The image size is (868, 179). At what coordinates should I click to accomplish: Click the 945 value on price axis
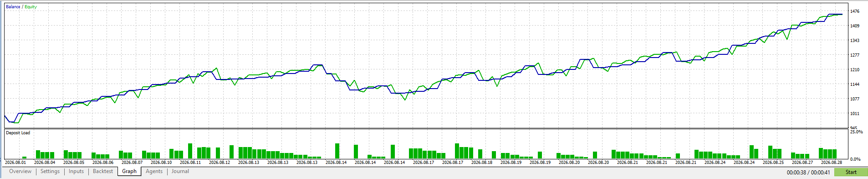pos(853,128)
